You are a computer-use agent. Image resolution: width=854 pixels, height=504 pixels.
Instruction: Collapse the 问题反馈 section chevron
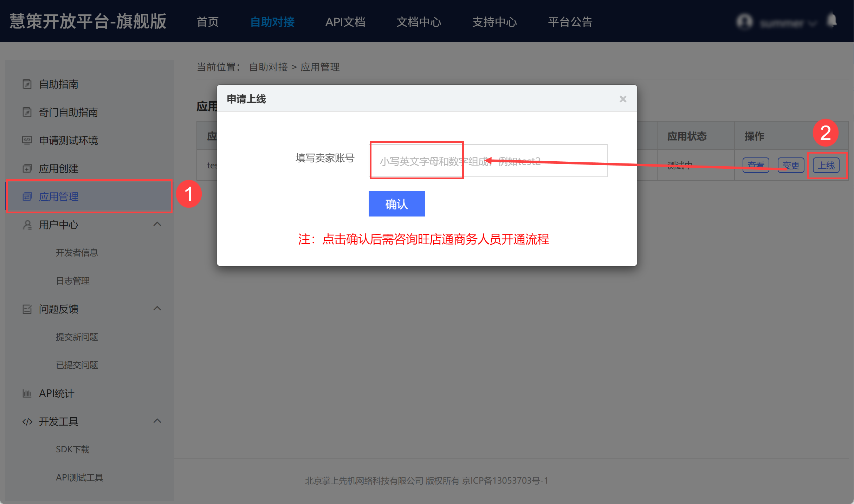click(157, 309)
